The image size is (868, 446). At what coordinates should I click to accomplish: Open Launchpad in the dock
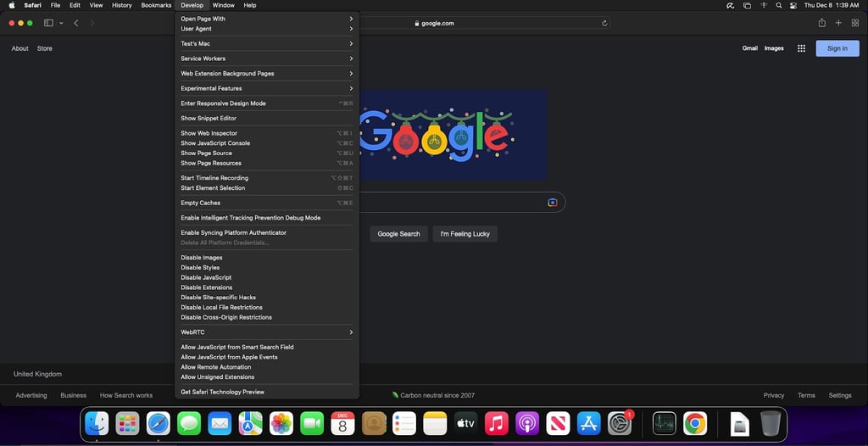(128, 424)
